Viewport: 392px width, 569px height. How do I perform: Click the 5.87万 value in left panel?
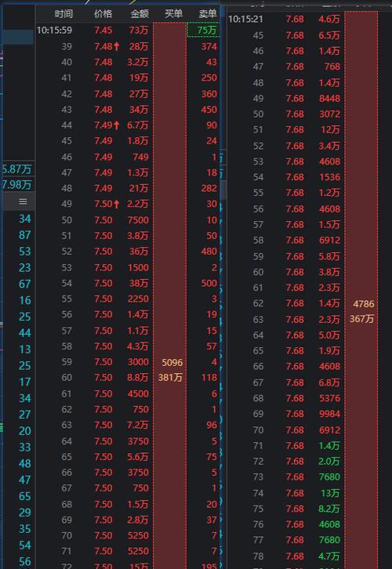[x=16, y=169]
